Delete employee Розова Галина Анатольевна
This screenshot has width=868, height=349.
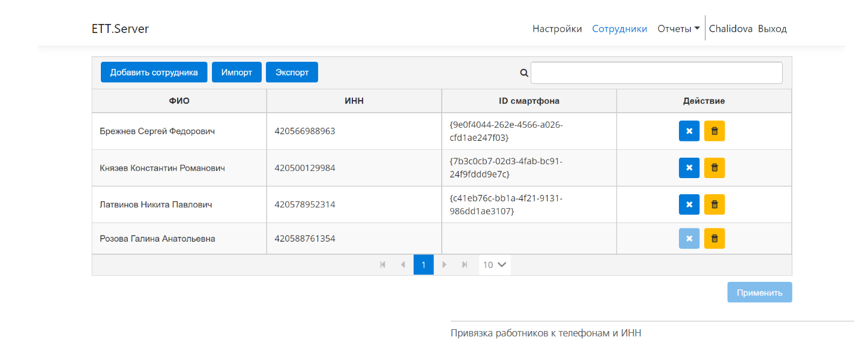click(714, 239)
